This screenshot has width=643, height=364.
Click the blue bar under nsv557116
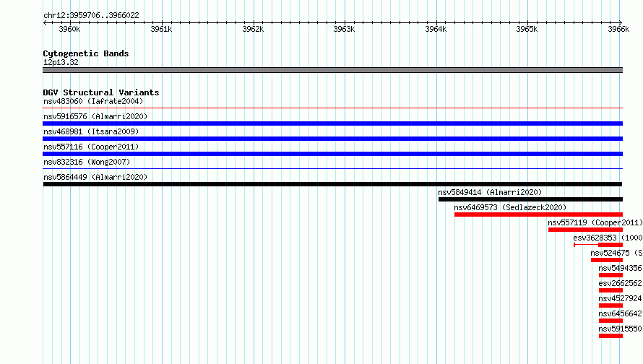click(x=332, y=154)
